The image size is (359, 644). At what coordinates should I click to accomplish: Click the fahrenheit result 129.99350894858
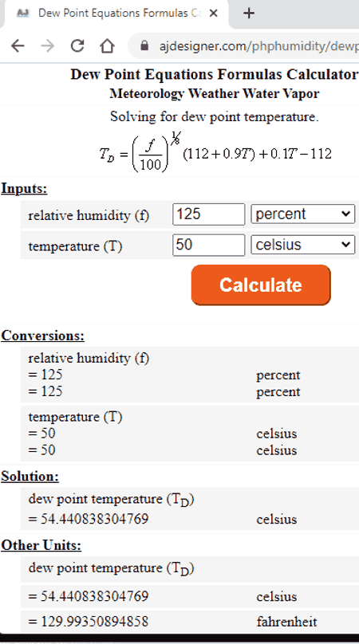(89, 622)
